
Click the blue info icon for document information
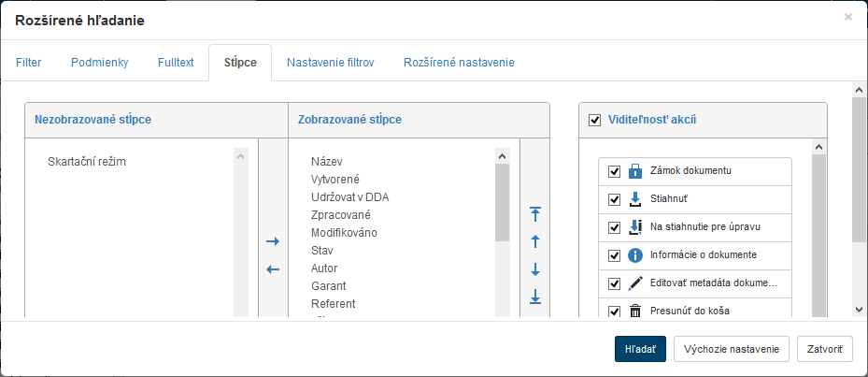click(x=635, y=254)
